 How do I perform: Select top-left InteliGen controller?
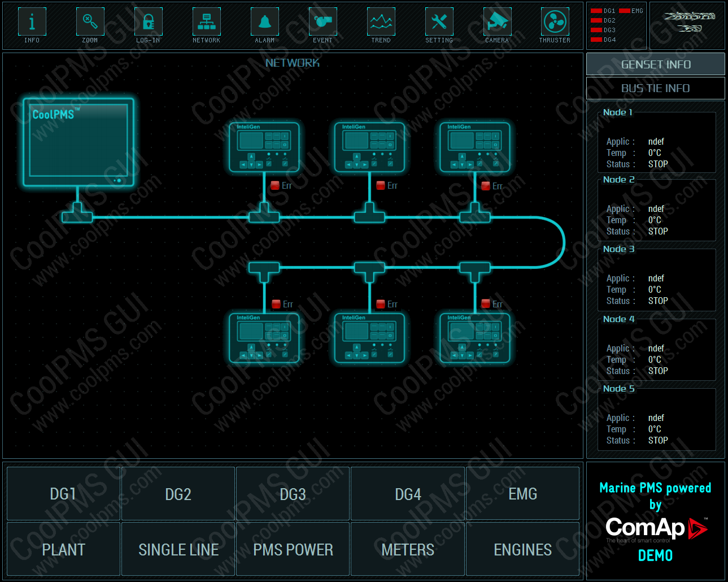[x=264, y=147]
